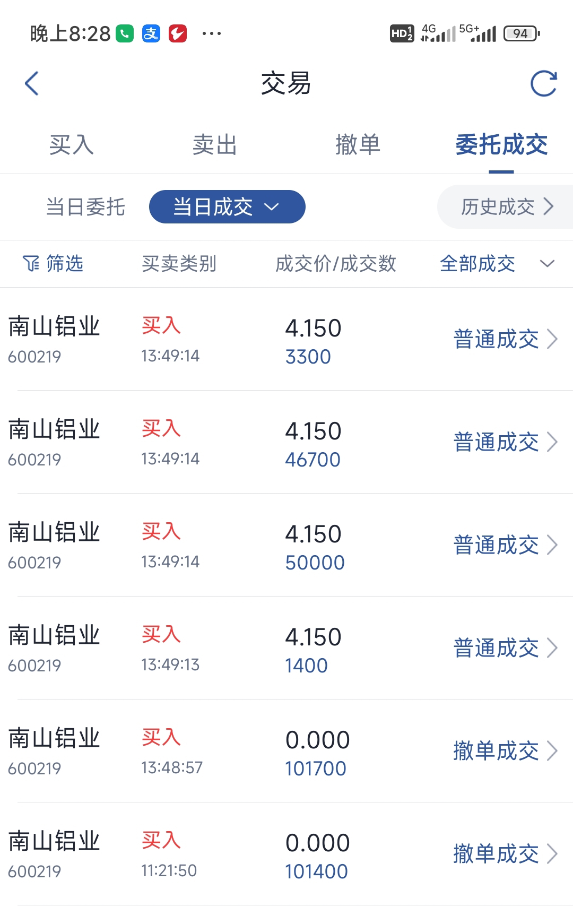
Task: Select the 当日委托 option
Action: [85, 206]
